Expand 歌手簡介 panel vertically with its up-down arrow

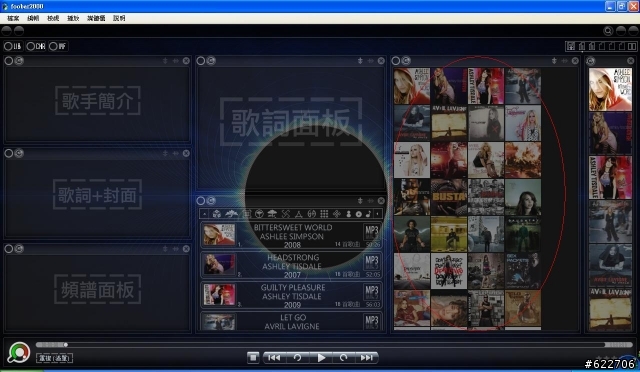point(165,61)
